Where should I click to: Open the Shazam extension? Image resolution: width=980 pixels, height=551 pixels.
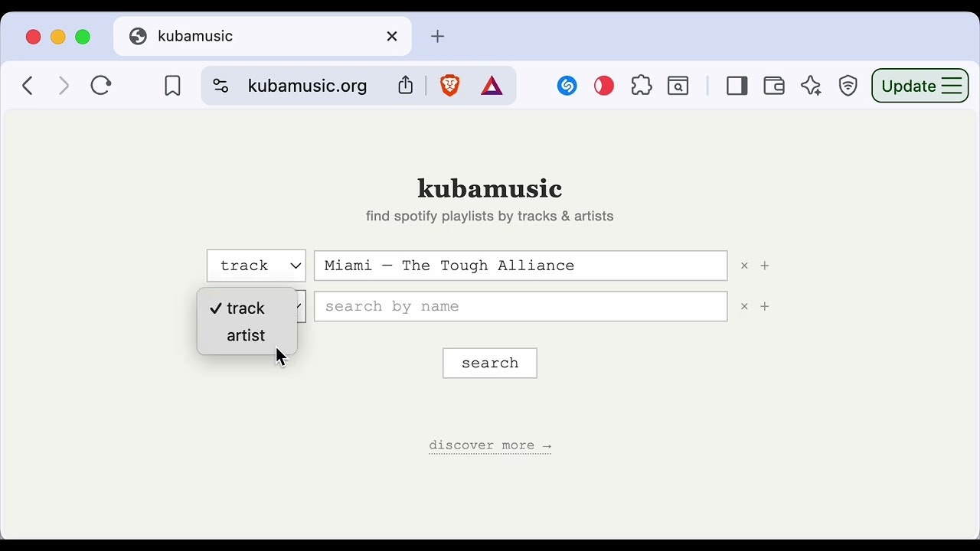tap(567, 86)
